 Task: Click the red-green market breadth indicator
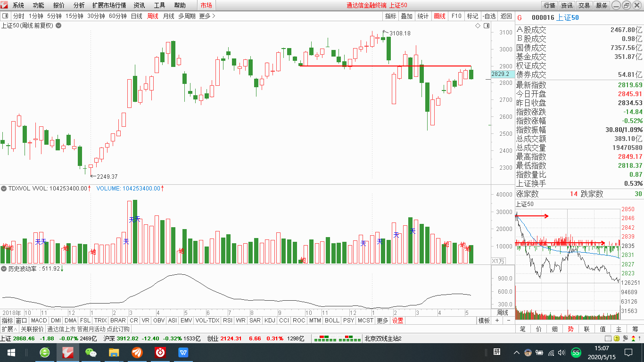tap(337, 338)
